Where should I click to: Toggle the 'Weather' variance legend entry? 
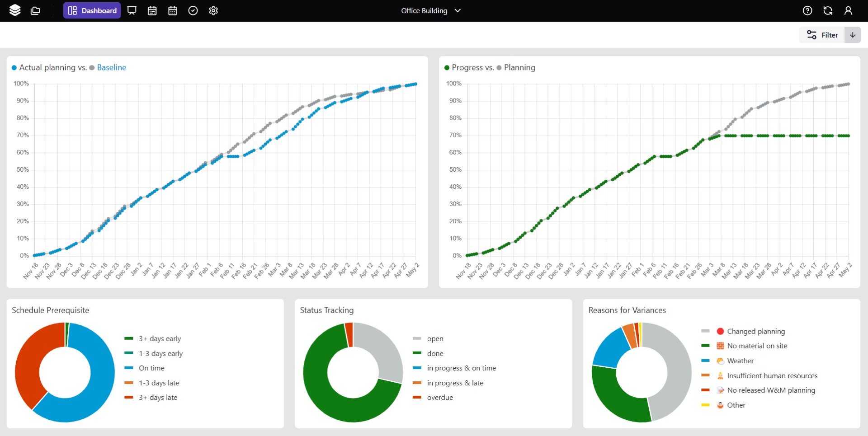click(740, 361)
